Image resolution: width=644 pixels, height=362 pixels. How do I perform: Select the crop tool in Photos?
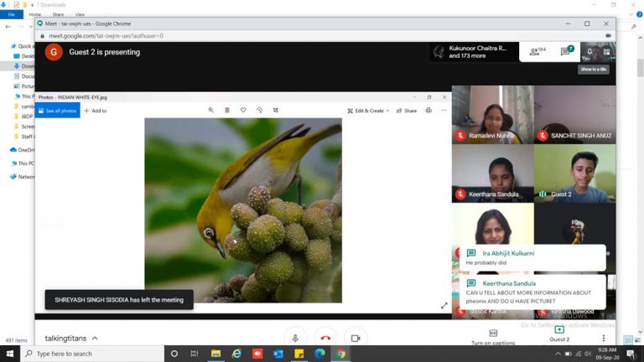[275, 110]
